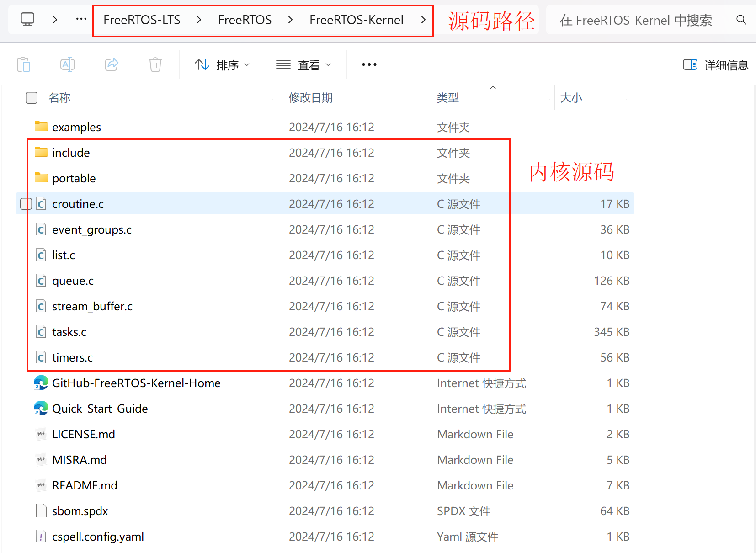Click the MISRA.md markdown icon
The width and height of the screenshot is (756, 553).
[x=41, y=459]
